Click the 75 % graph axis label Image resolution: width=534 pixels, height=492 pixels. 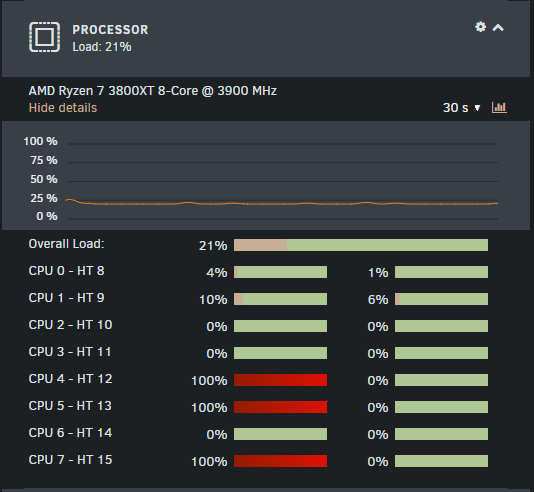(x=44, y=160)
